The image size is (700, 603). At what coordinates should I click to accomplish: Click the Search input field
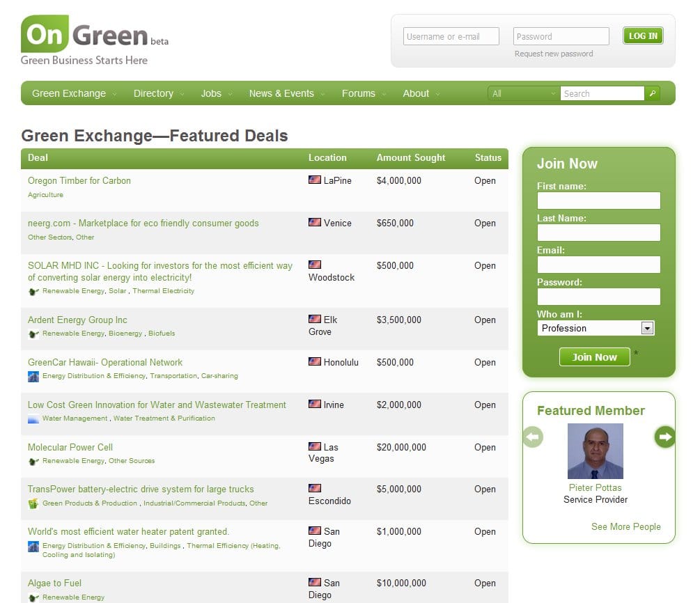[602, 93]
